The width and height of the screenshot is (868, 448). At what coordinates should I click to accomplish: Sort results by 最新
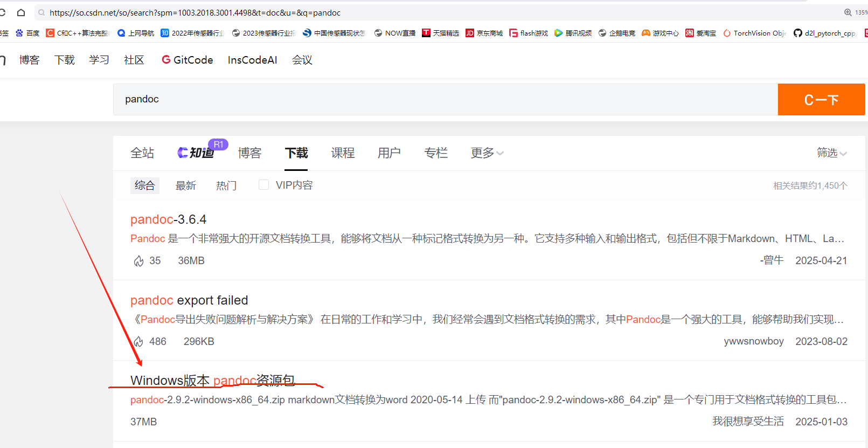(186, 185)
